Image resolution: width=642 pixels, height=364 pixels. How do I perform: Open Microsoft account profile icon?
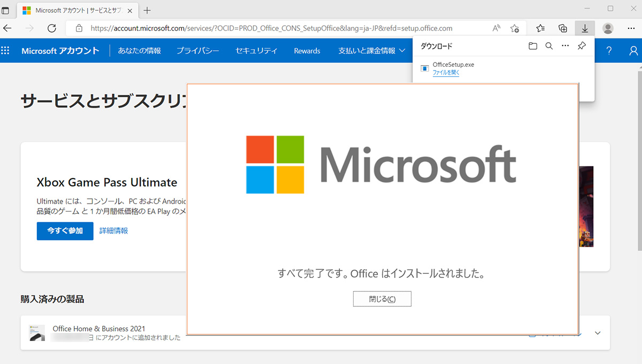634,51
